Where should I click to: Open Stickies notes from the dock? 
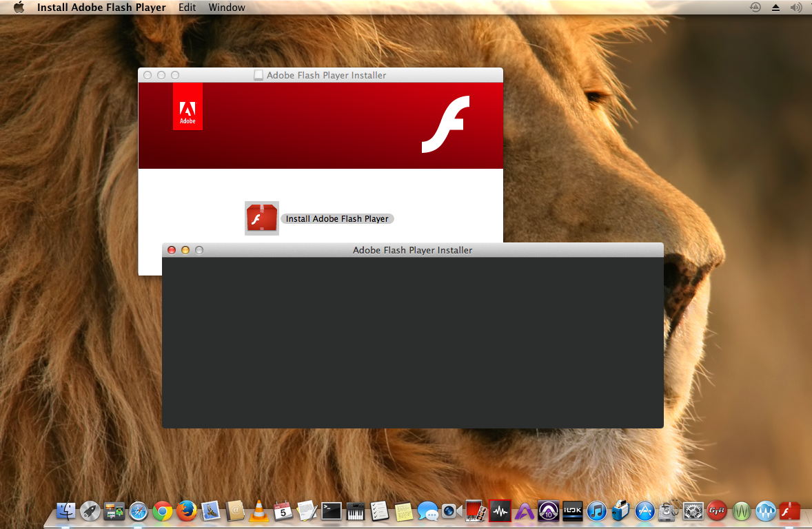(404, 511)
